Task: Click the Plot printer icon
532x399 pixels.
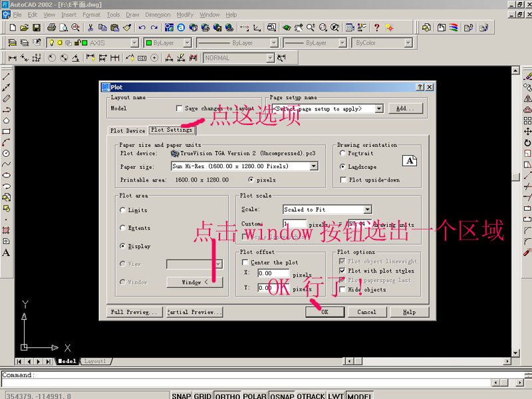Action: pyautogui.click(x=51, y=27)
